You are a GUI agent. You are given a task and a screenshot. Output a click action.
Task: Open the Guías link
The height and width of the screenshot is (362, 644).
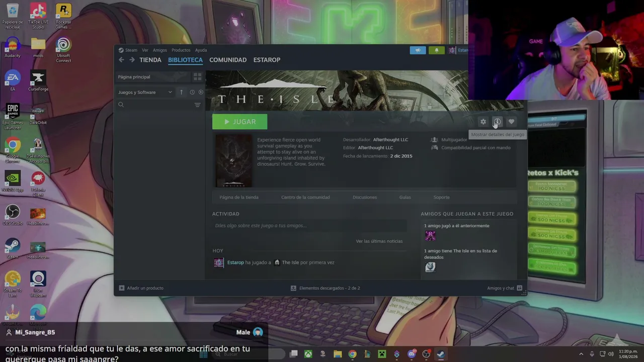pyautogui.click(x=405, y=197)
